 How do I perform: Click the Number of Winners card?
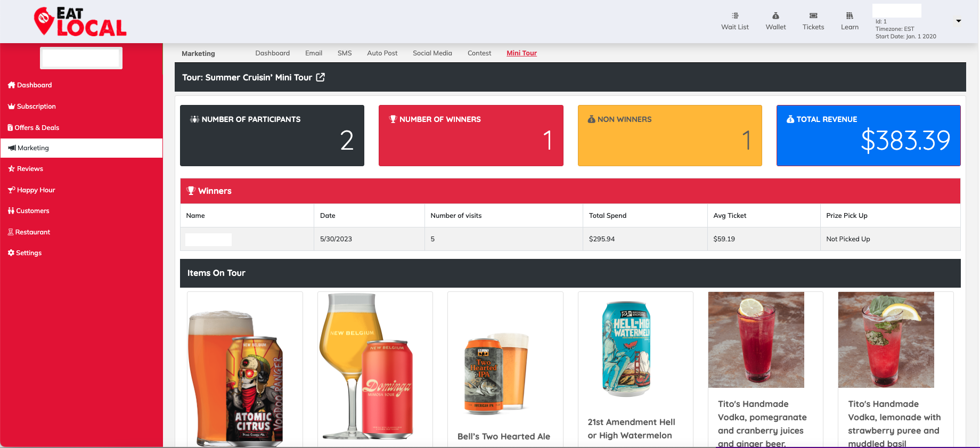(x=471, y=135)
